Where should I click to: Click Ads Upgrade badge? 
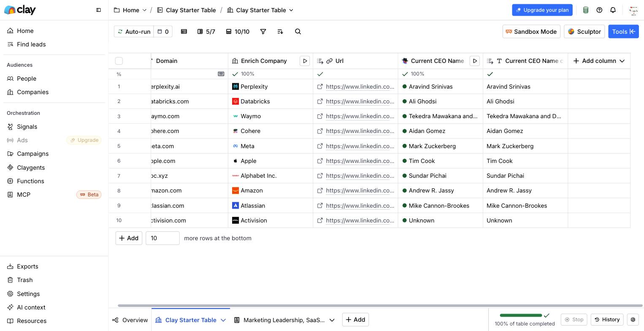pyautogui.click(x=84, y=140)
